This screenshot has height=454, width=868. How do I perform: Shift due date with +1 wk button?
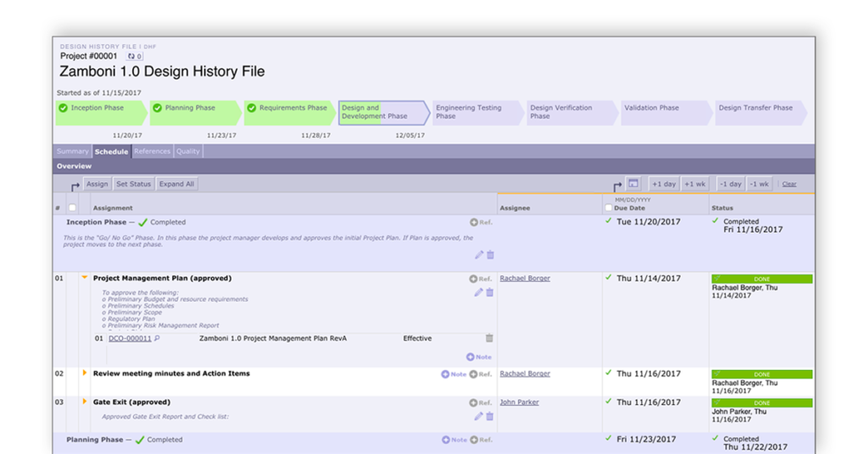coord(695,184)
